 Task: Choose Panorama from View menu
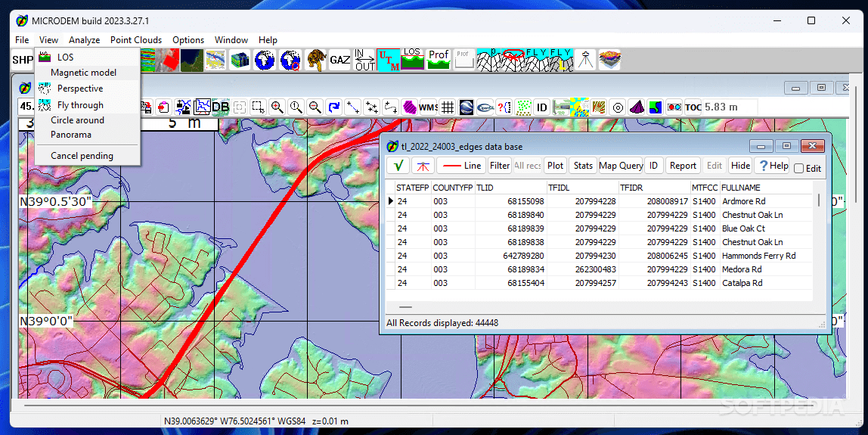88,135
